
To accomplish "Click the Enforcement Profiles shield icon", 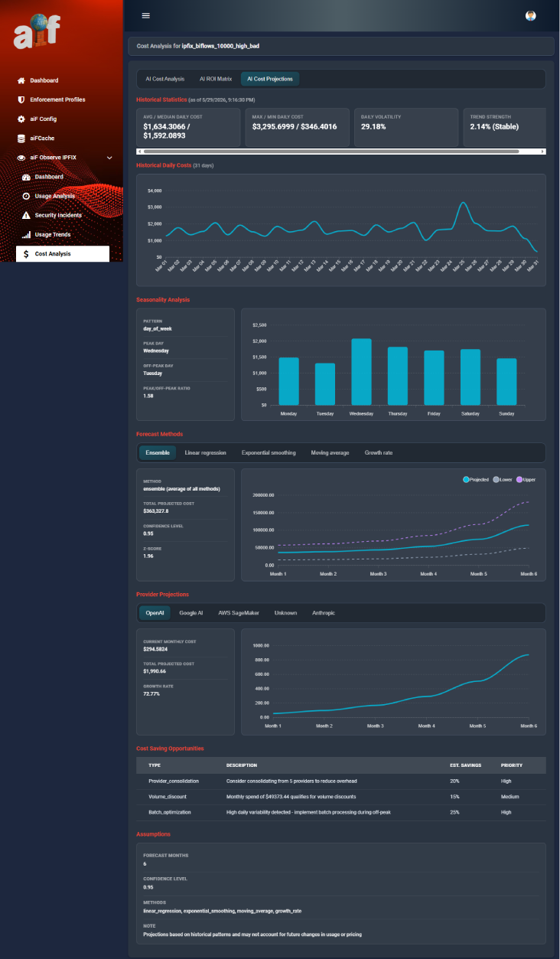I will [x=21, y=99].
